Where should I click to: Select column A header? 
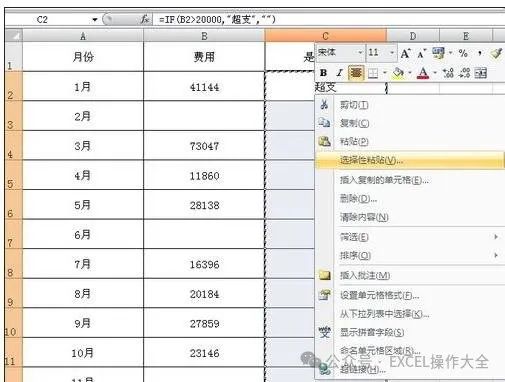tap(83, 36)
